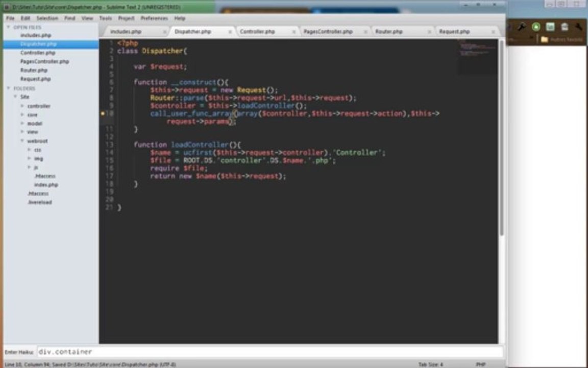Open the Find menu
Screen dimensions: 588x368
click(70, 18)
